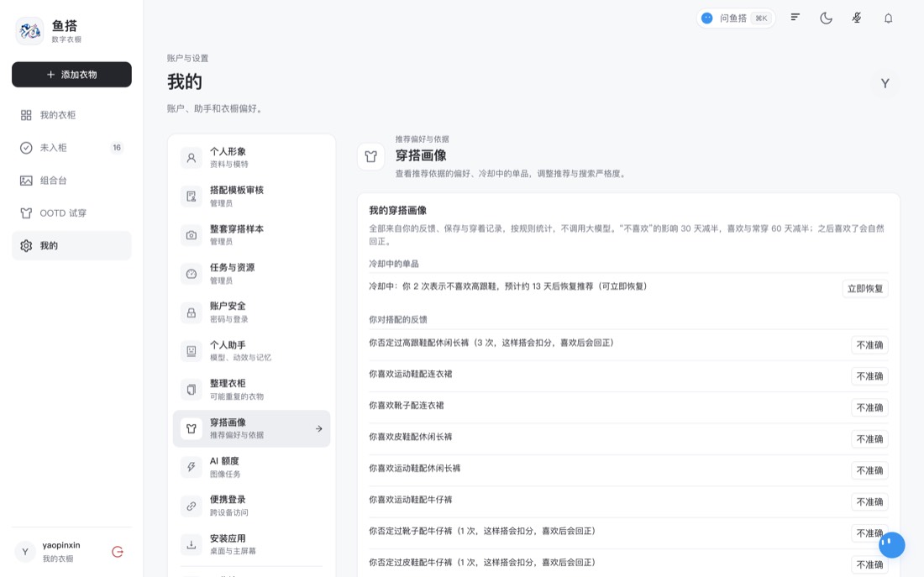Open 组合台 in sidebar

tap(72, 181)
